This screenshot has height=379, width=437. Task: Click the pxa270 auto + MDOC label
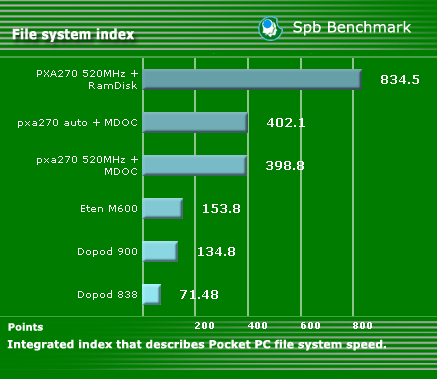(x=77, y=123)
